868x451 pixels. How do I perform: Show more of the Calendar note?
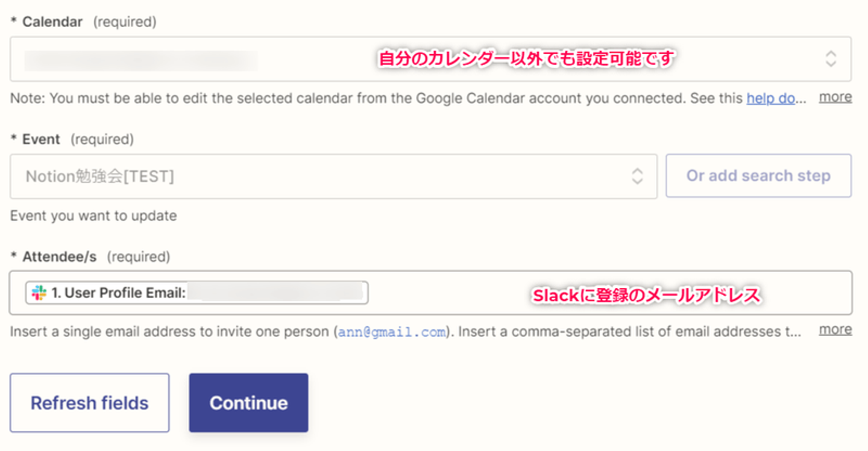tap(835, 97)
